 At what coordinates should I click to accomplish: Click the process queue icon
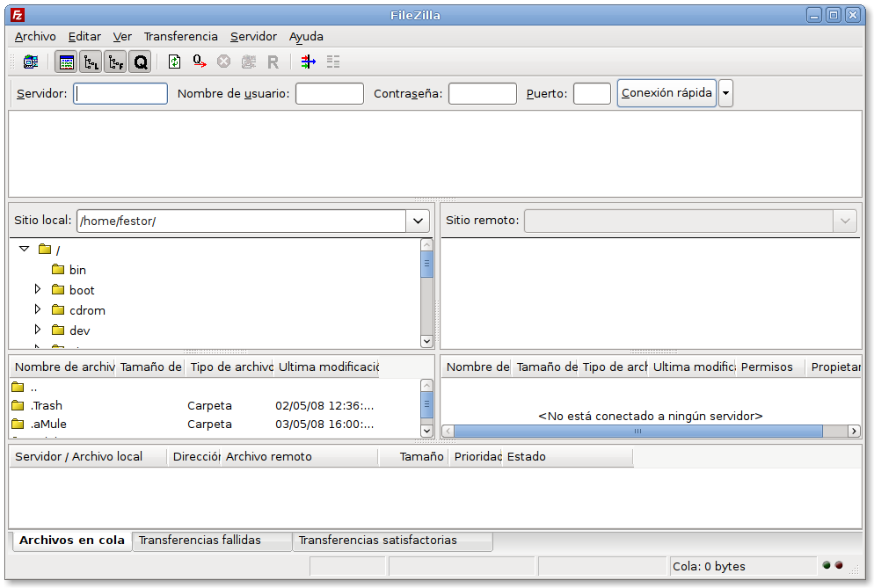pos(200,62)
